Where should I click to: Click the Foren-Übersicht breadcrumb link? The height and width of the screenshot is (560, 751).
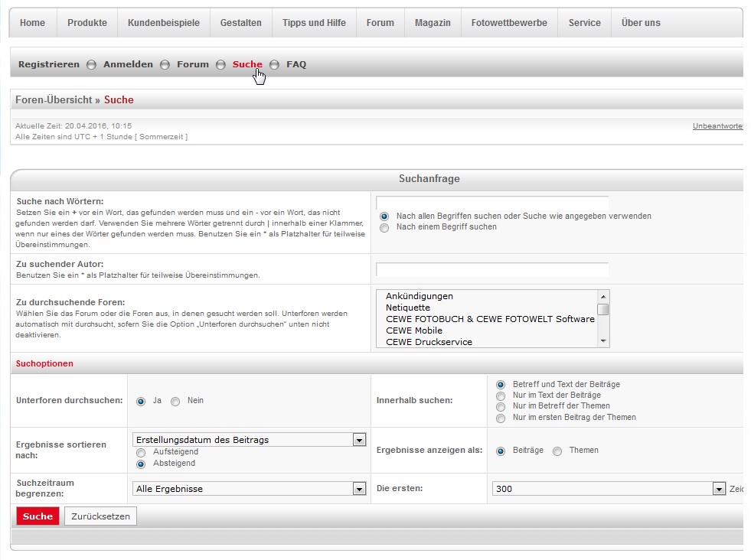[x=54, y=100]
